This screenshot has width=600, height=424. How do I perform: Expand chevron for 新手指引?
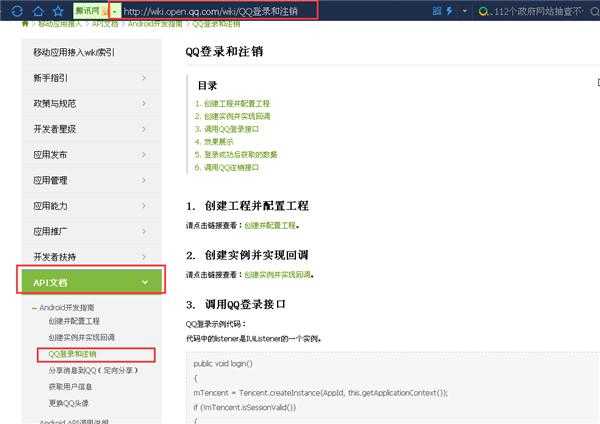click(144, 78)
